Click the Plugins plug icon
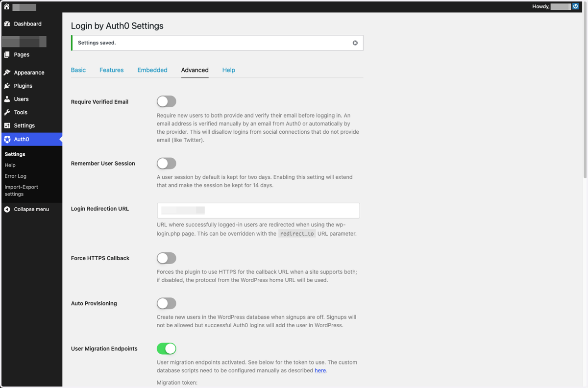Screen dimensions: 588x388 [x=7, y=86]
